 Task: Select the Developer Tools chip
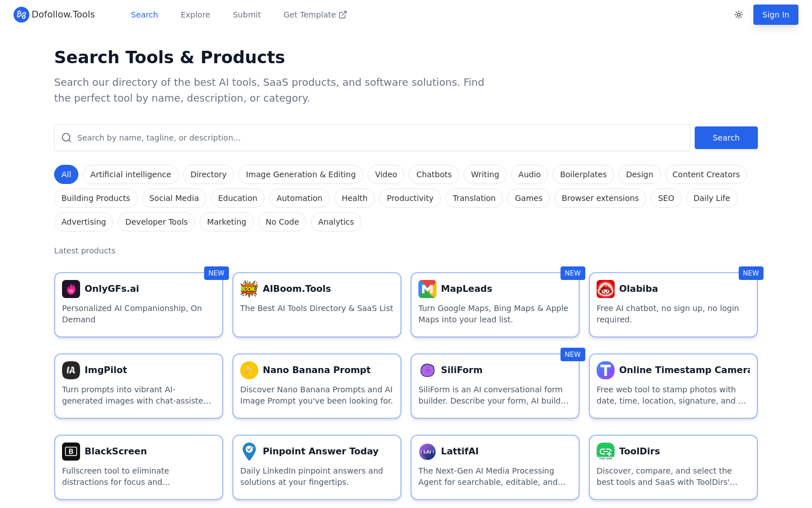coord(157,222)
